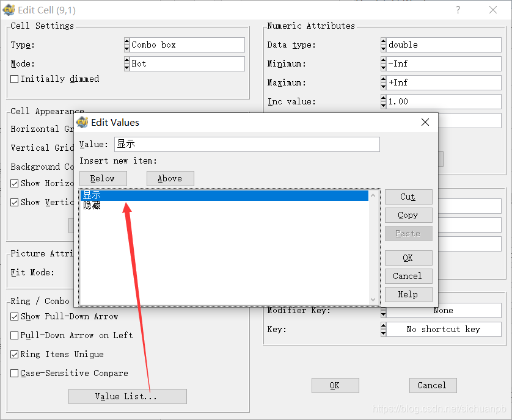Click the Maximum field showing +Inf

click(x=444, y=82)
